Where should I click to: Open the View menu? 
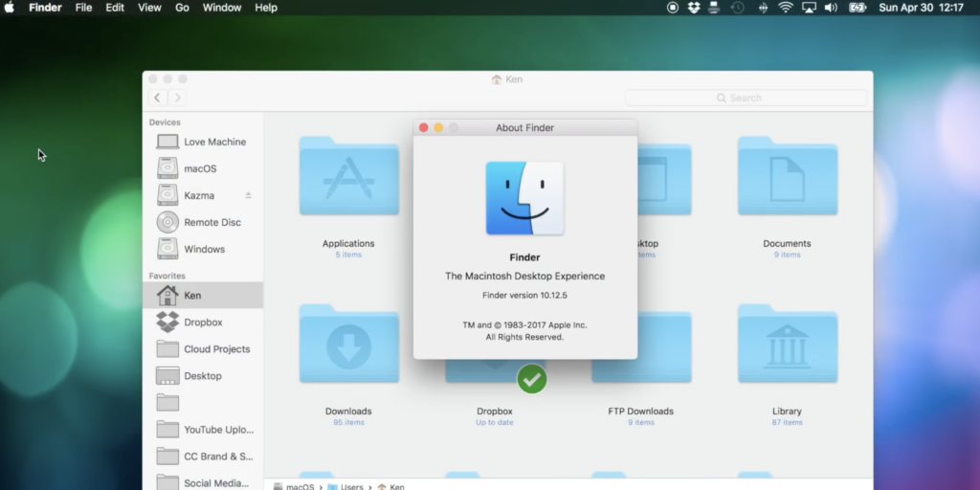coord(149,8)
